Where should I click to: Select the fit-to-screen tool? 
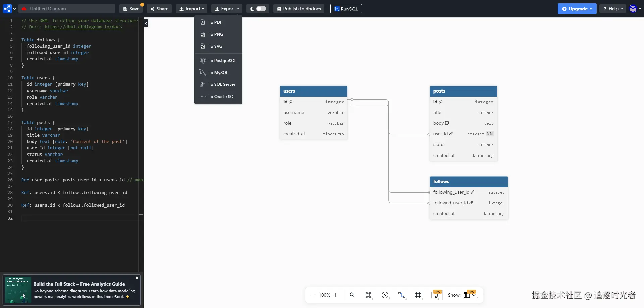click(x=368, y=295)
